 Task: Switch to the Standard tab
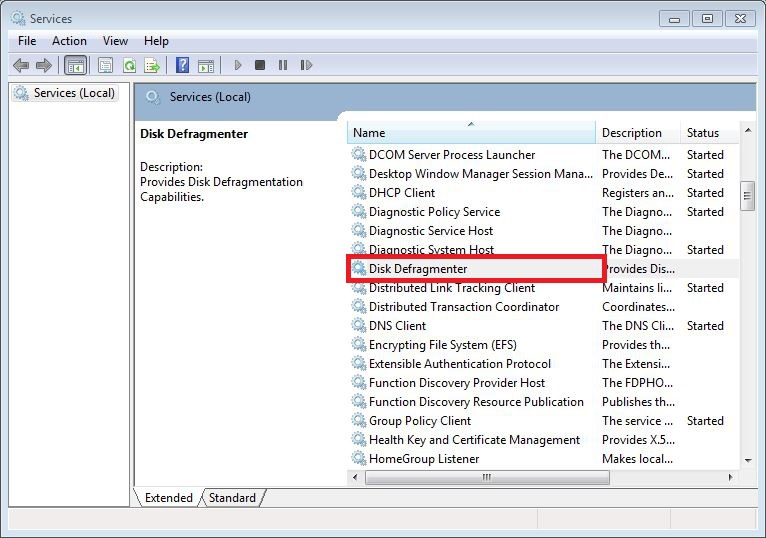232,497
